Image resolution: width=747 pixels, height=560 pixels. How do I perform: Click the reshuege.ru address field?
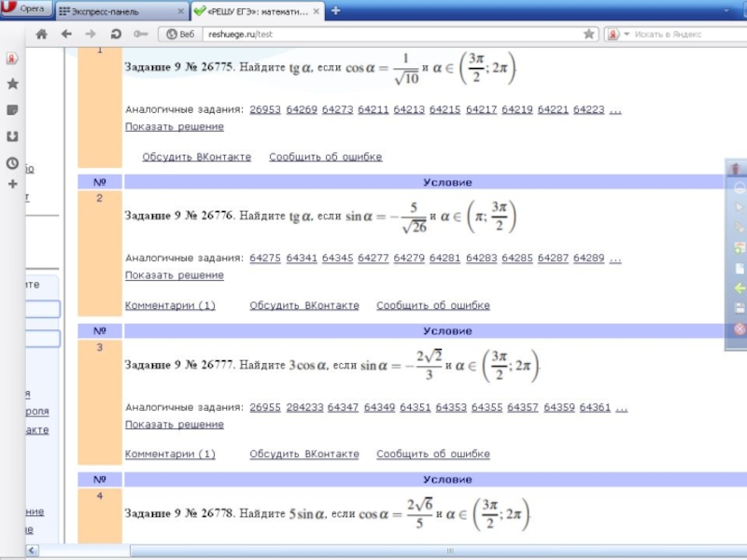point(373,34)
